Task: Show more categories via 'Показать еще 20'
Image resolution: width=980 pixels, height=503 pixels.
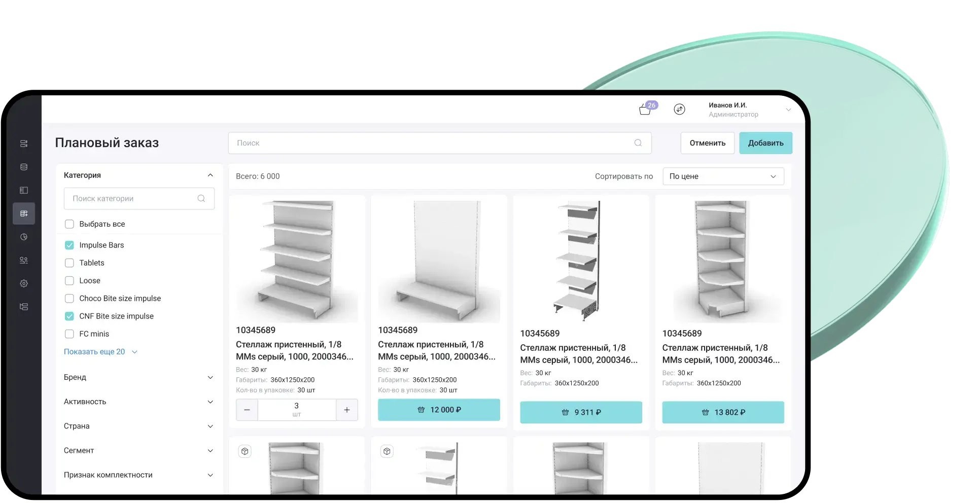Action: (x=100, y=351)
